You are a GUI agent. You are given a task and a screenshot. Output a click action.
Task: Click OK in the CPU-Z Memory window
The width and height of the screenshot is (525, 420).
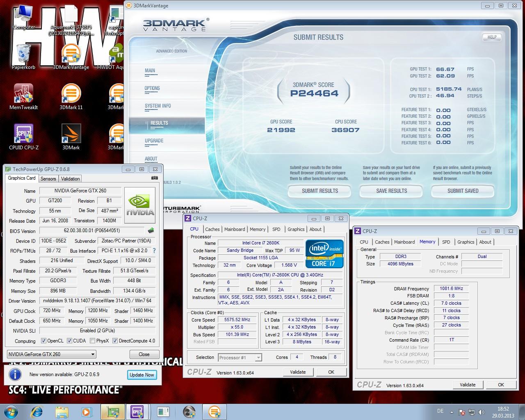tap(501, 385)
